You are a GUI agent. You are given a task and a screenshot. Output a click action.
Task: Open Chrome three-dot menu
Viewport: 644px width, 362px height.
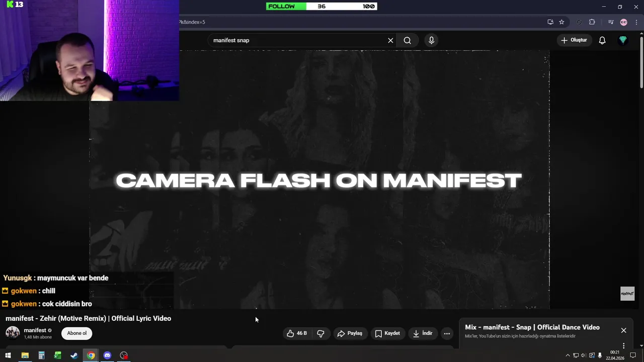[x=636, y=22]
